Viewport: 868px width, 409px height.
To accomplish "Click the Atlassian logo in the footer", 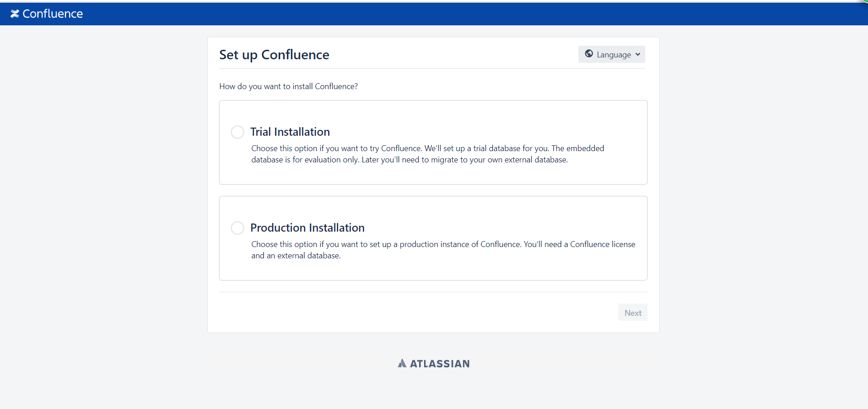I will tap(434, 363).
